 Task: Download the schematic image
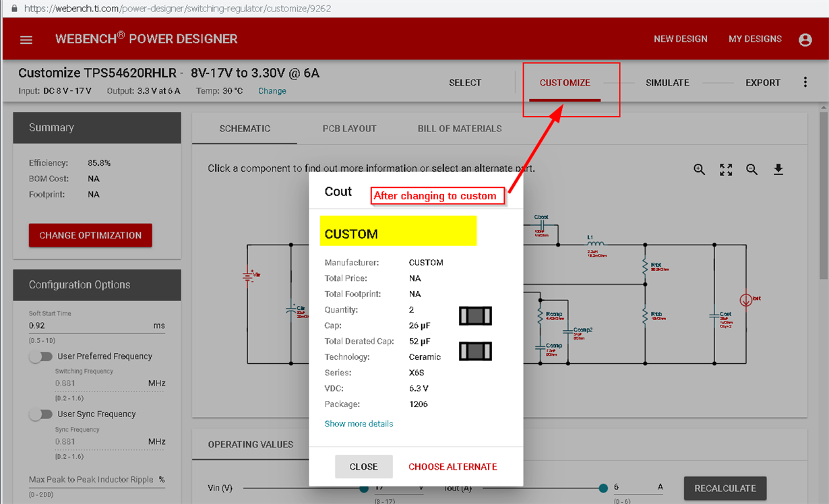click(x=778, y=170)
